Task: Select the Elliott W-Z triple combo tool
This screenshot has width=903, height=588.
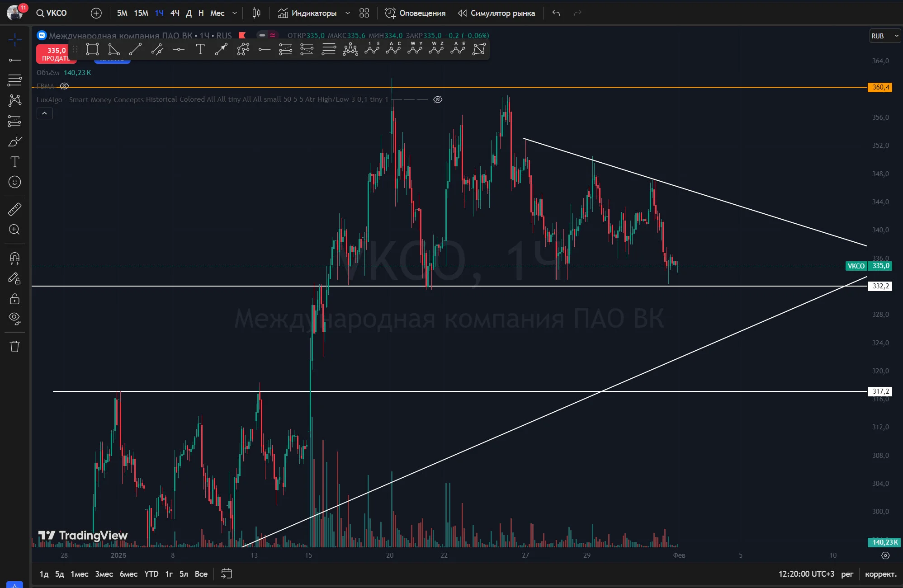Action: click(436, 49)
